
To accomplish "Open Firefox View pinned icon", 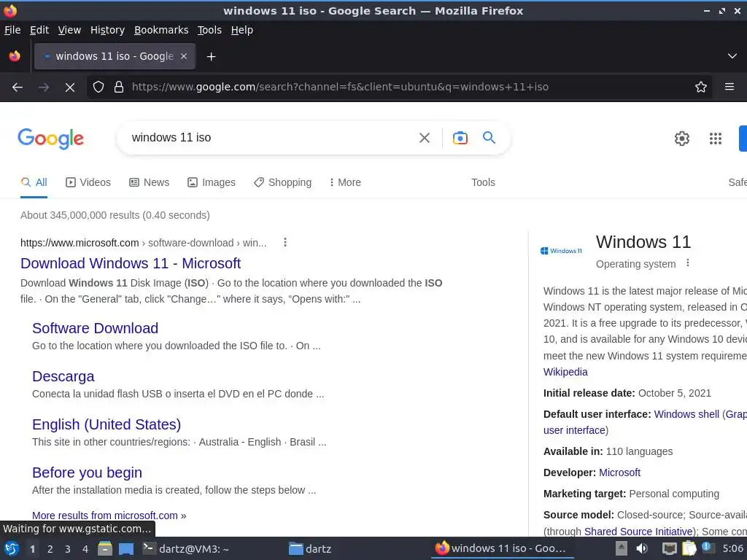I will (x=15, y=56).
